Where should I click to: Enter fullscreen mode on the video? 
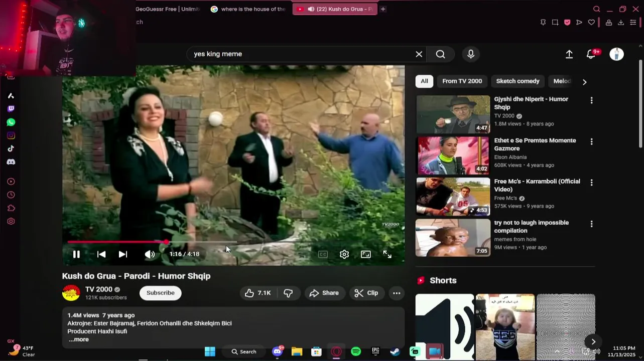click(x=388, y=254)
